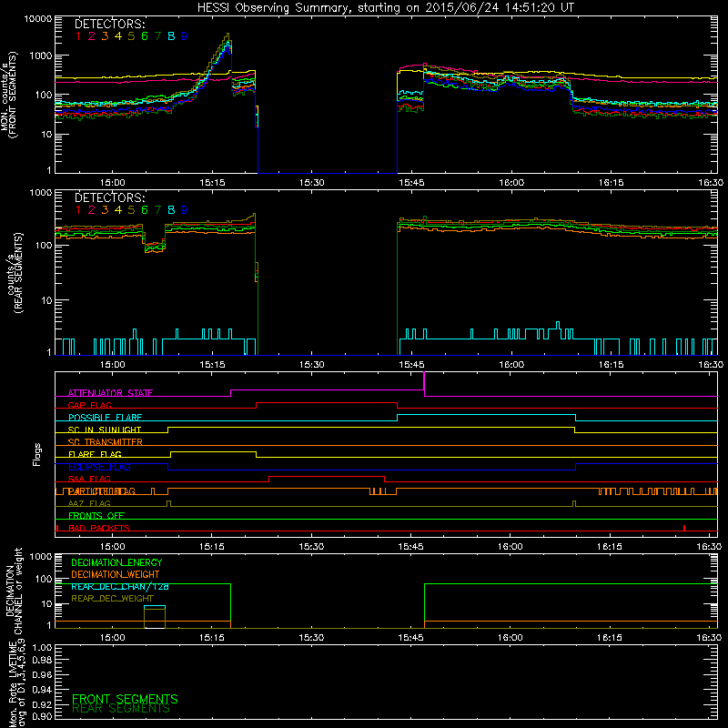This screenshot has width=728, height=728.
Task: Click the DECIMATION CHANNEL or weight axis title
Action: (14, 591)
